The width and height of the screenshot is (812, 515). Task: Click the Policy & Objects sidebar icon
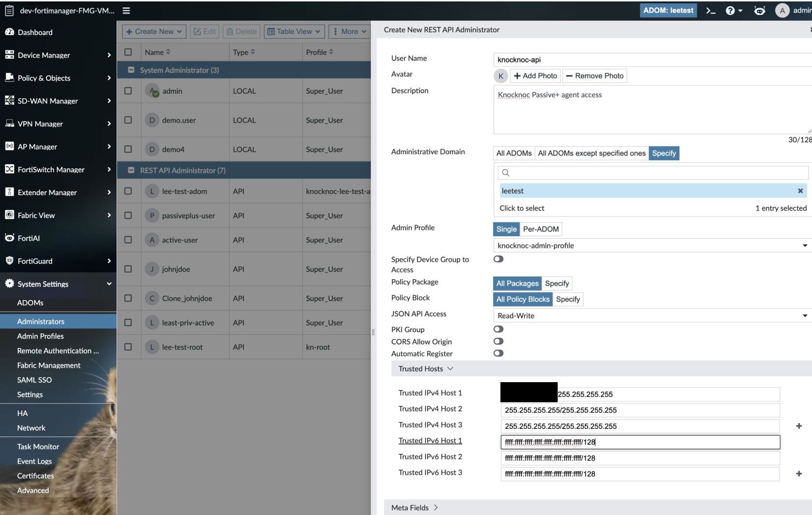coord(10,77)
